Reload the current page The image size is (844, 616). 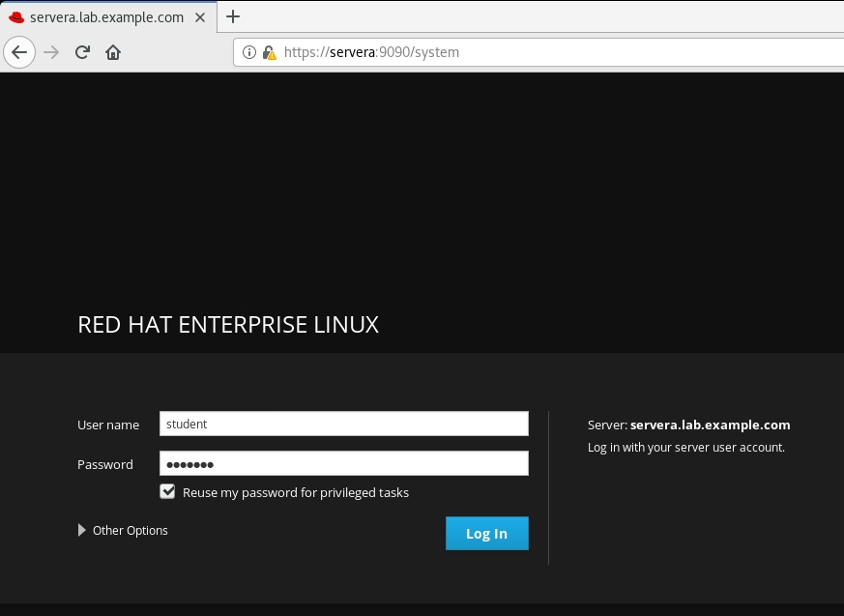83,52
